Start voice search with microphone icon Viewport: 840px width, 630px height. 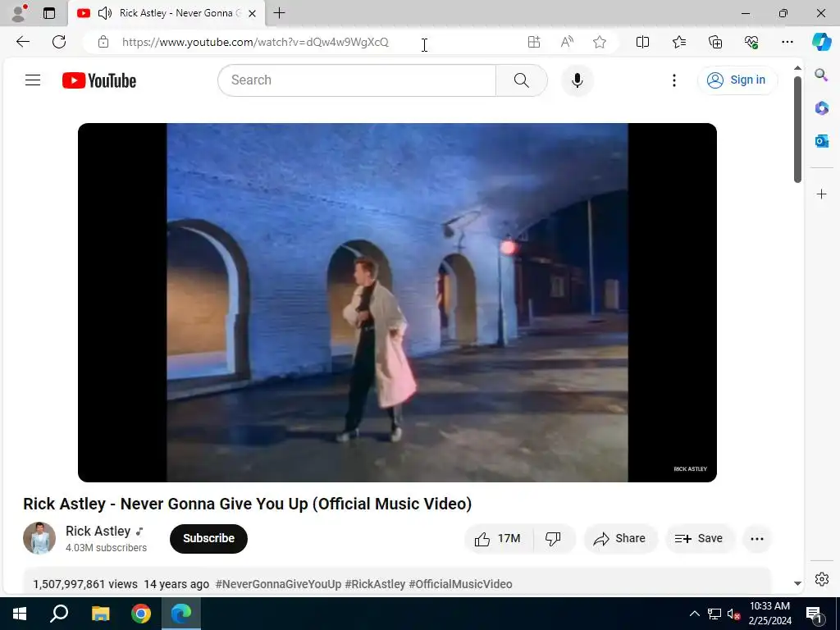click(x=577, y=80)
